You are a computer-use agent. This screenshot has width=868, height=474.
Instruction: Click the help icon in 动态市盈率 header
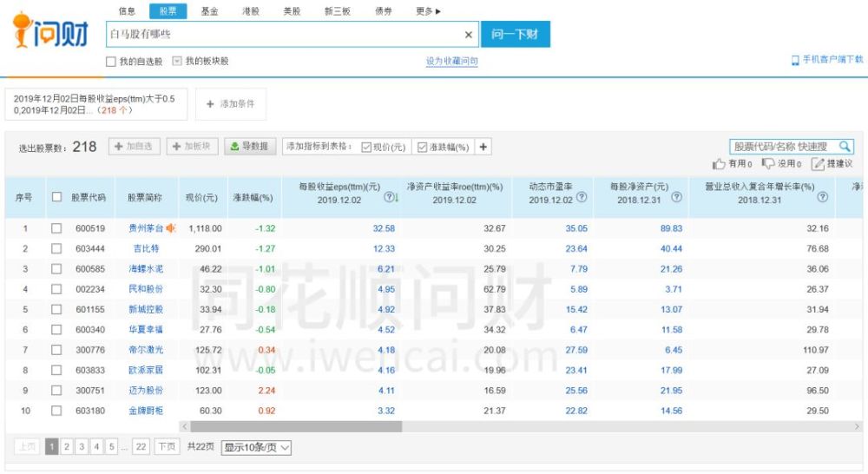[x=582, y=196]
